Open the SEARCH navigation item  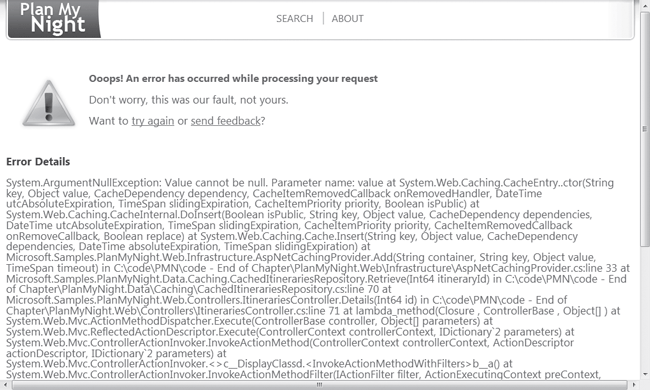click(295, 19)
